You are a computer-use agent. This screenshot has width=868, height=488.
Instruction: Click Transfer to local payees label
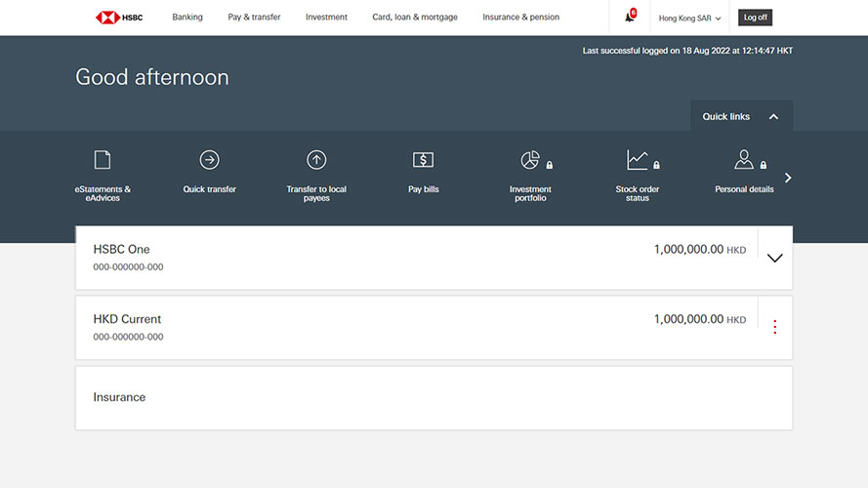pos(316,193)
